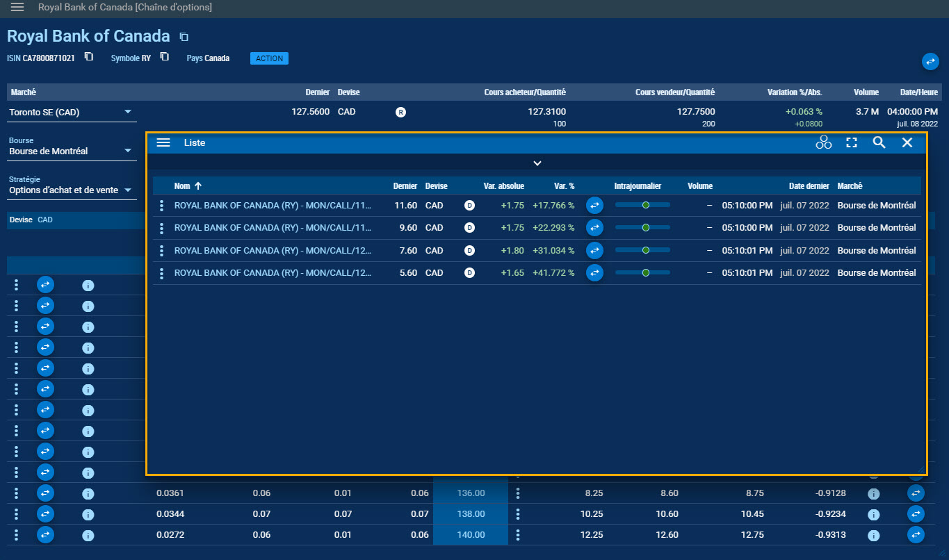Open the Stratégie dropdown
This screenshot has width=949, height=560.
click(71, 190)
